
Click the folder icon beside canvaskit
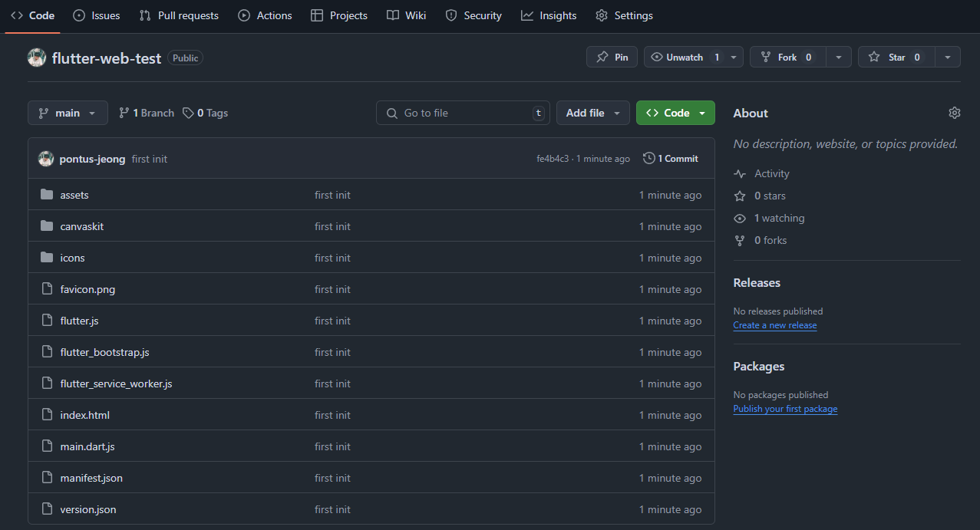[47, 226]
